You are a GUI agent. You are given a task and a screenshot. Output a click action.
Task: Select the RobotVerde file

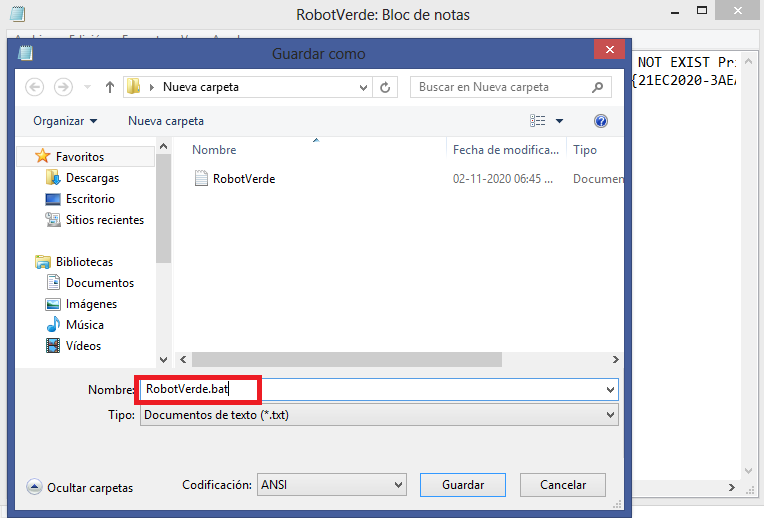pos(244,179)
